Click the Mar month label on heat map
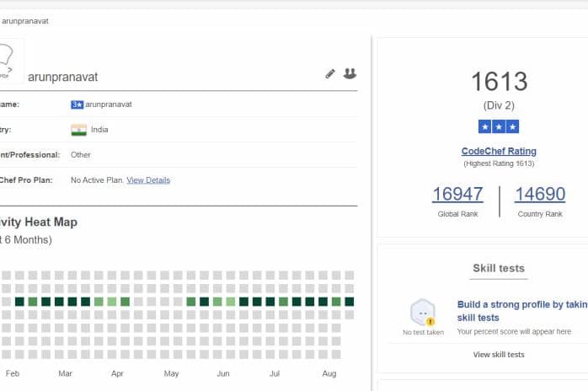588x391 pixels. tap(65, 374)
